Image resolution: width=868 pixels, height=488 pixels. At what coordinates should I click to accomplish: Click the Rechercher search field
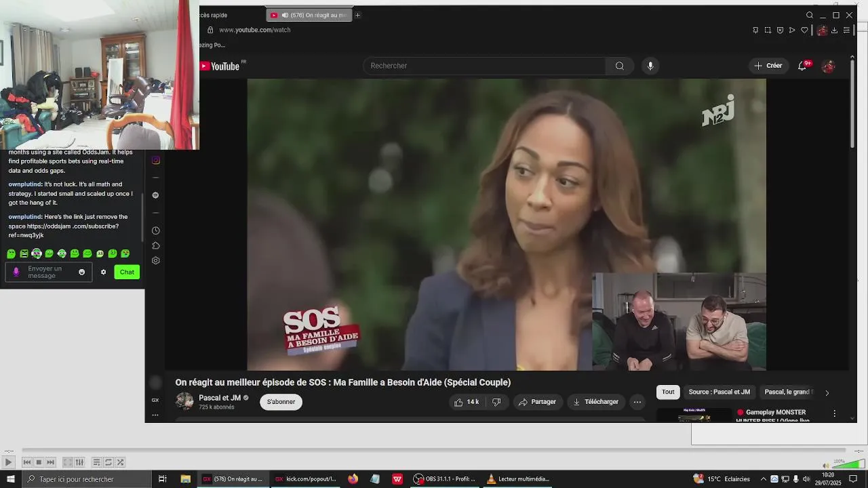pos(484,66)
